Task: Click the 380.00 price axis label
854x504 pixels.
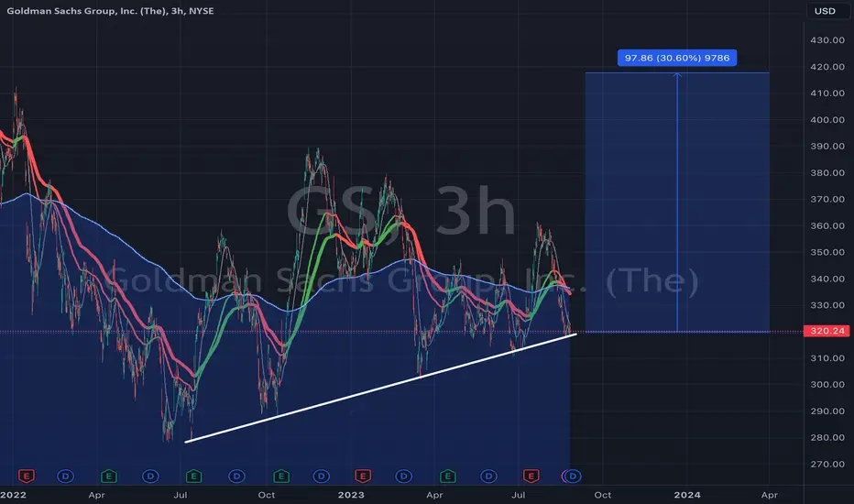Action: (827, 172)
